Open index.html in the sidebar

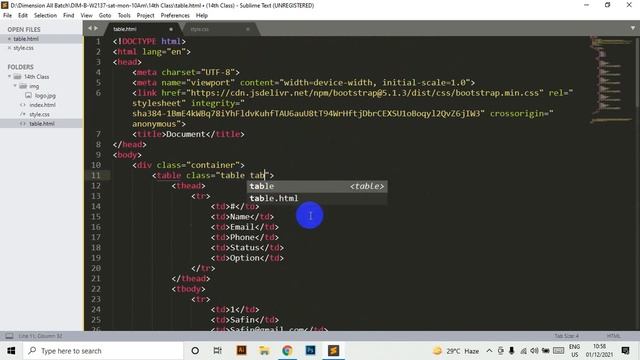(42, 105)
